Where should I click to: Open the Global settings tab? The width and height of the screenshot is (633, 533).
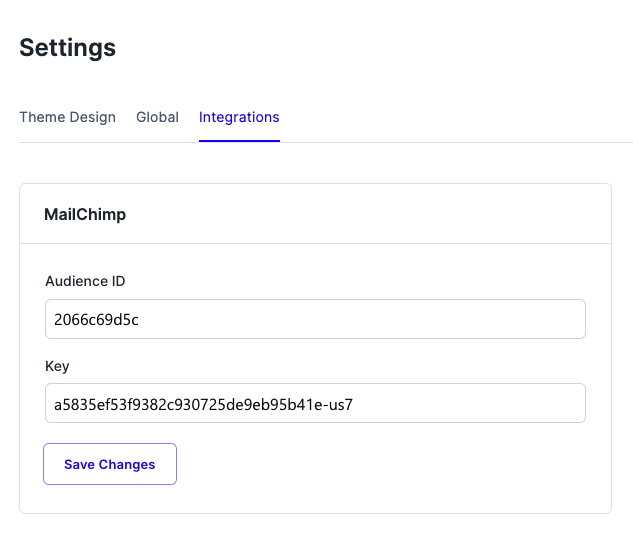(x=157, y=117)
